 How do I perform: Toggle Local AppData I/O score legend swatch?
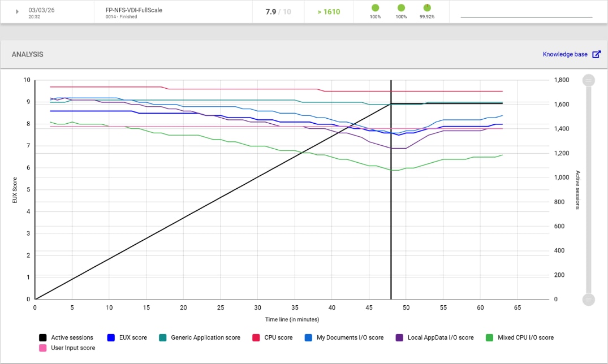point(399,337)
